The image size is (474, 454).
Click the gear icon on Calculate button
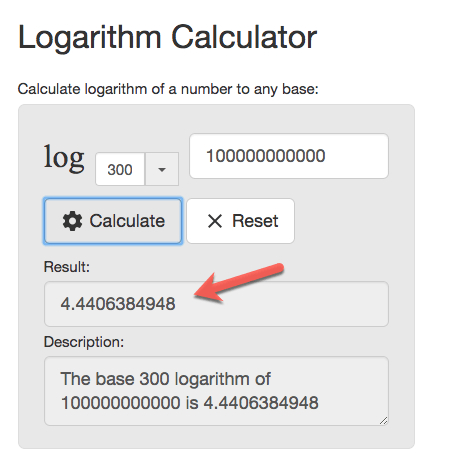[72, 221]
